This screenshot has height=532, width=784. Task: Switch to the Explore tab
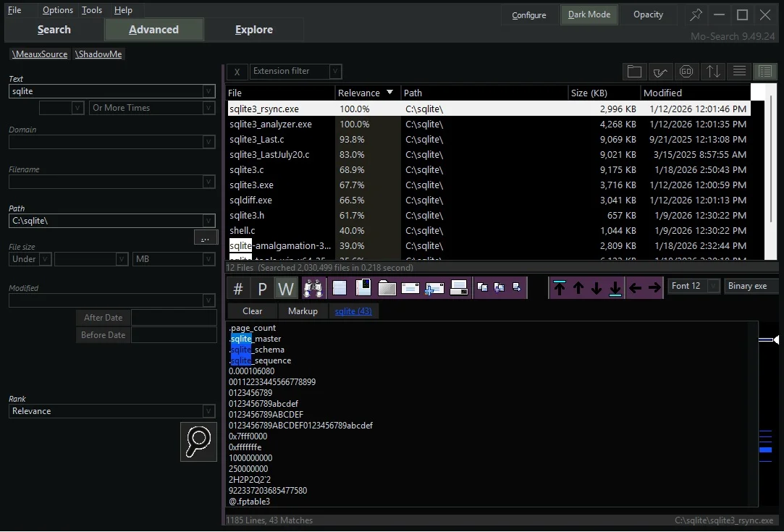254,30
